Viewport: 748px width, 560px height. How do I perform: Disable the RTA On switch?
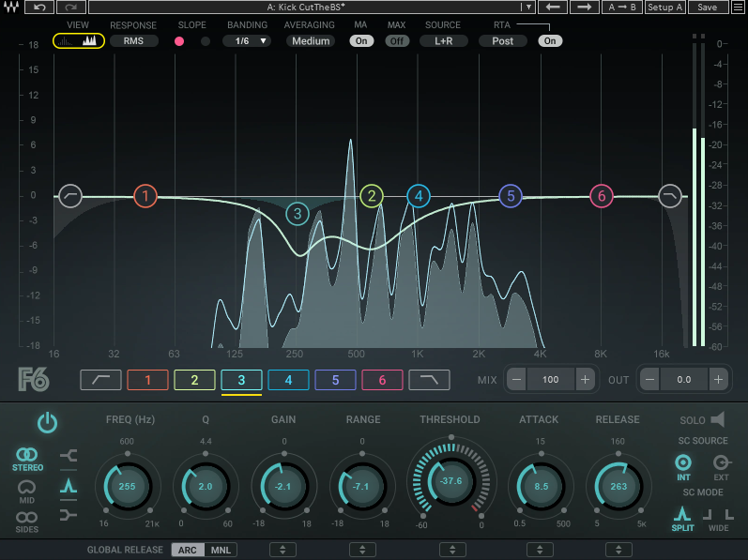point(549,40)
